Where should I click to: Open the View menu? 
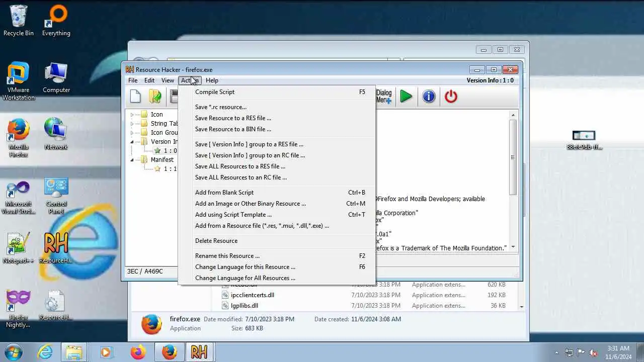click(x=168, y=80)
